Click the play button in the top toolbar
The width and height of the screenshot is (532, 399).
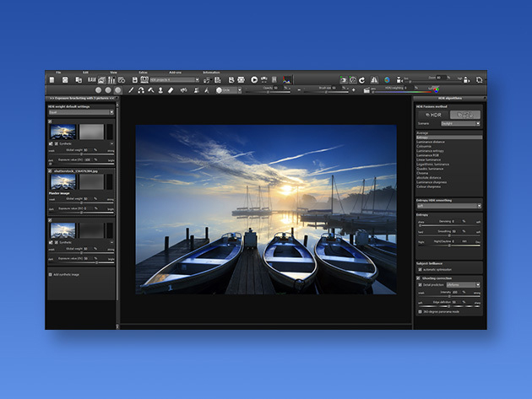(x=254, y=79)
